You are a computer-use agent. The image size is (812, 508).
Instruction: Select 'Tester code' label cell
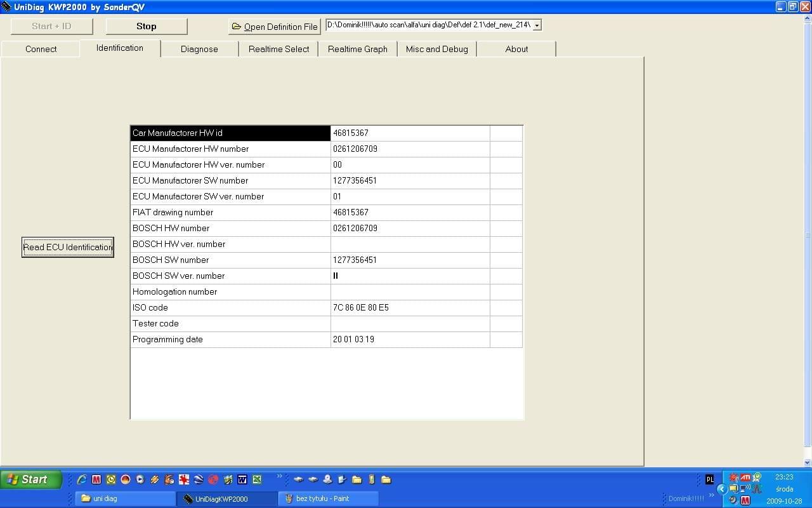click(x=230, y=324)
